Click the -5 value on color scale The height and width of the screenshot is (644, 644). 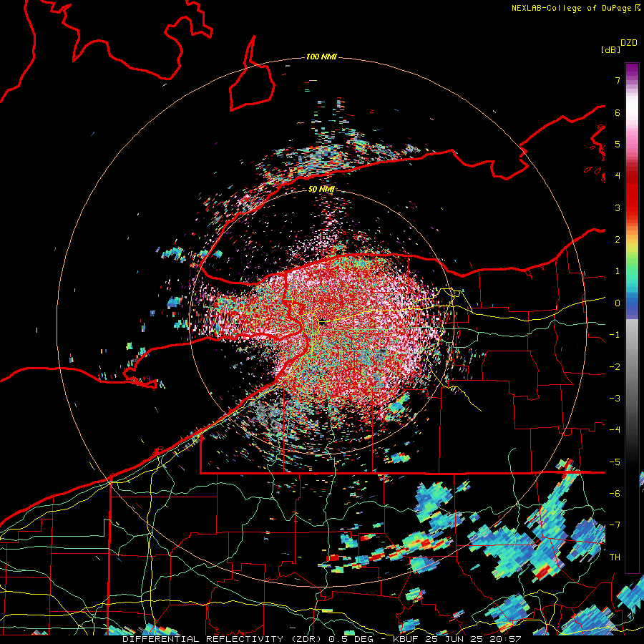[615, 462]
